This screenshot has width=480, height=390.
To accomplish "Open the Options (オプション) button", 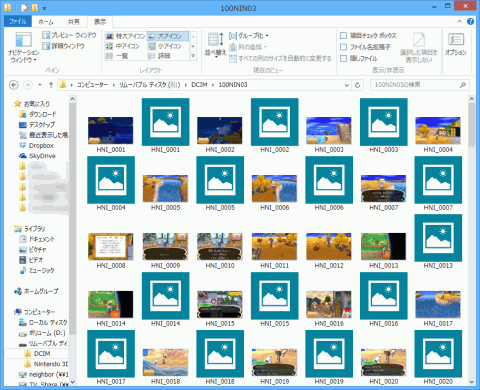I will click(456, 45).
